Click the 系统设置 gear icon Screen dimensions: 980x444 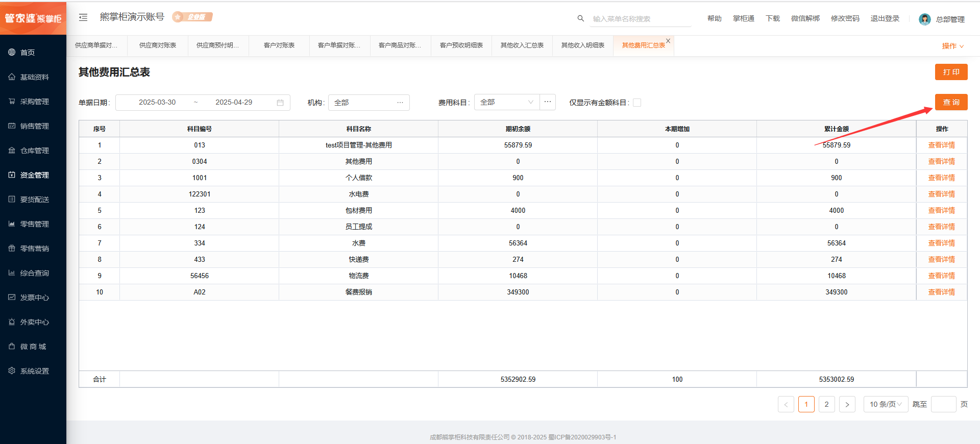tap(12, 371)
